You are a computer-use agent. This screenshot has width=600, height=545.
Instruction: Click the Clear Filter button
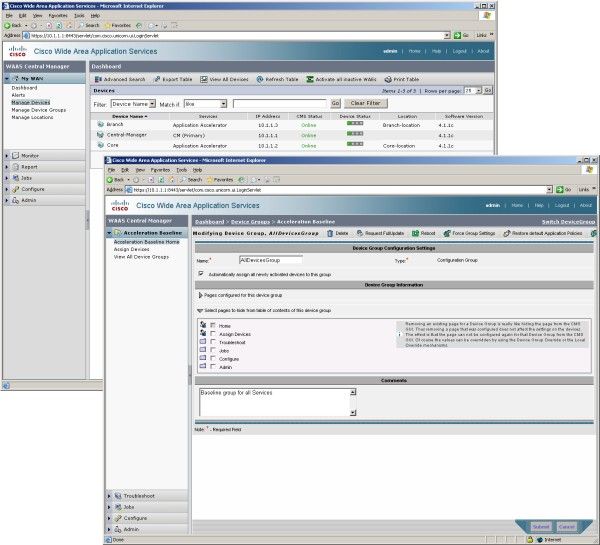365,103
